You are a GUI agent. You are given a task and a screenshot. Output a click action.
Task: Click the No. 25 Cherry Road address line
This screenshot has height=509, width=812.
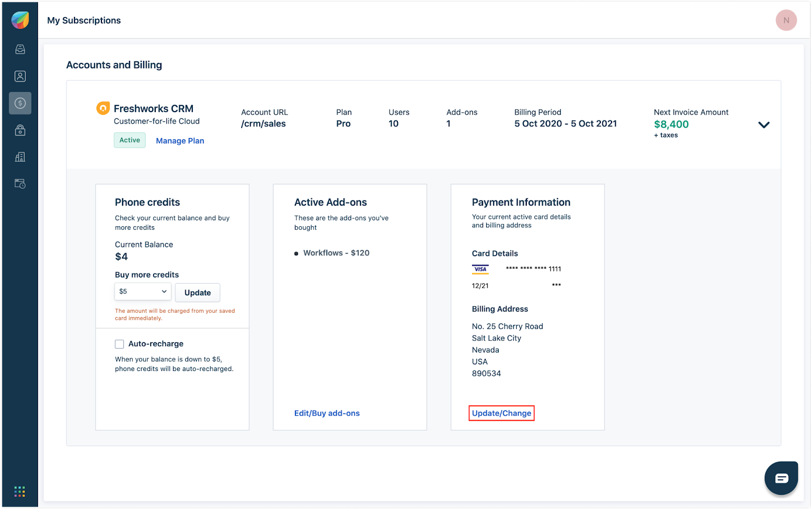coord(507,326)
